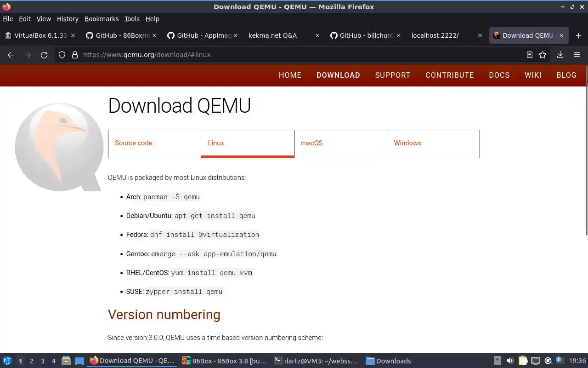
Task: Launch file manager from taskbar quick launch
Action: (x=66, y=361)
